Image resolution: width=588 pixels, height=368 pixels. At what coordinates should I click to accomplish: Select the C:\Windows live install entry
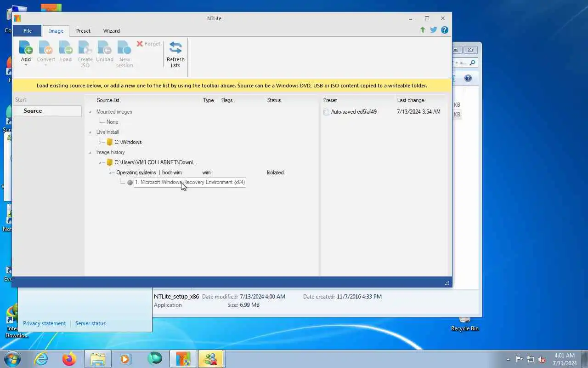pos(128,142)
